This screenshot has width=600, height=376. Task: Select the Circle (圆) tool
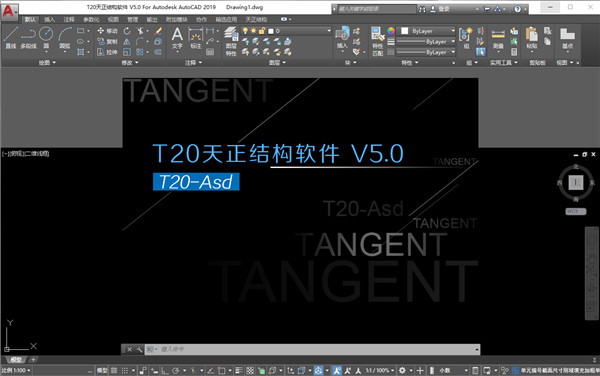click(46, 38)
